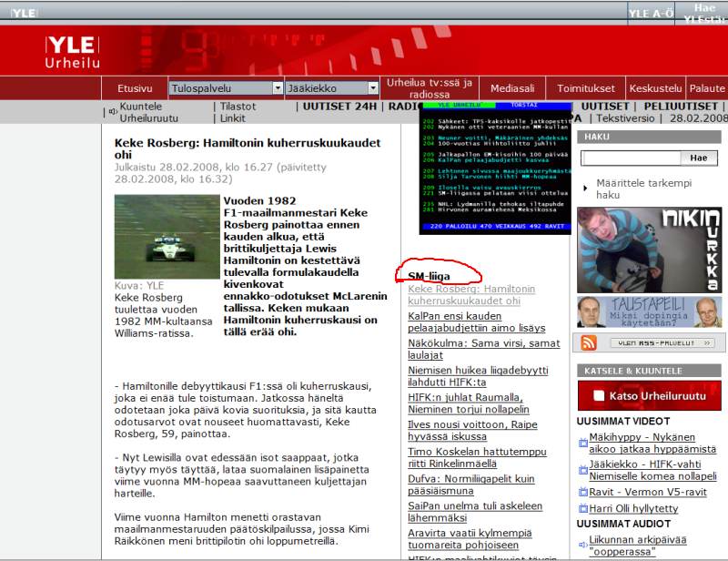Click the TV icon beside Mäkihyppy video
This screenshot has width=728, height=561.
pos(583,444)
